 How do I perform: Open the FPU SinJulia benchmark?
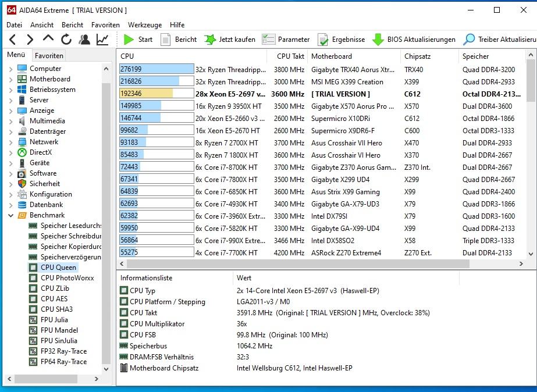pos(53,341)
